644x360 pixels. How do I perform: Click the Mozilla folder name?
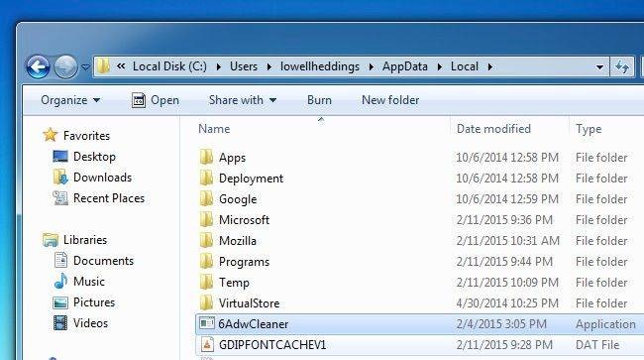(238, 241)
